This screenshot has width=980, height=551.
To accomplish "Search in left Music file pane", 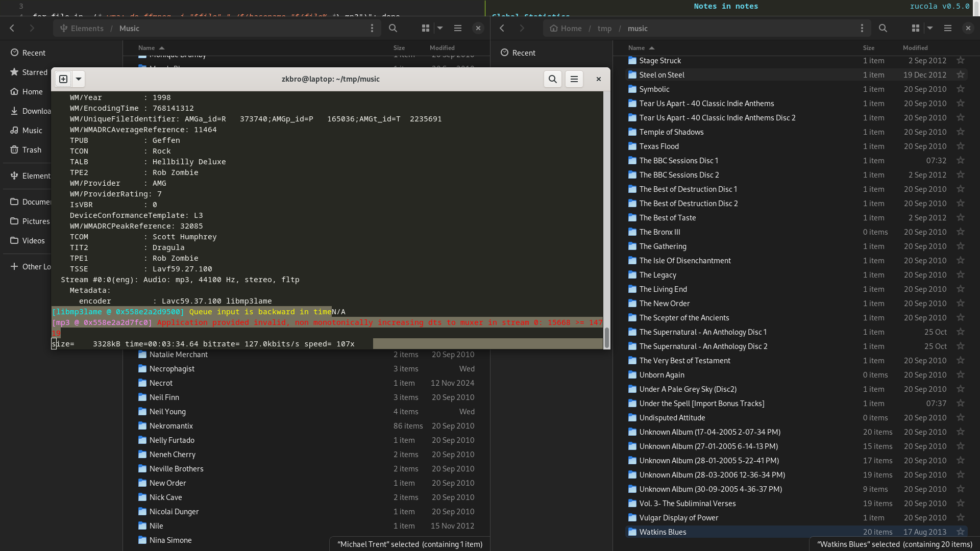I will [393, 29].
